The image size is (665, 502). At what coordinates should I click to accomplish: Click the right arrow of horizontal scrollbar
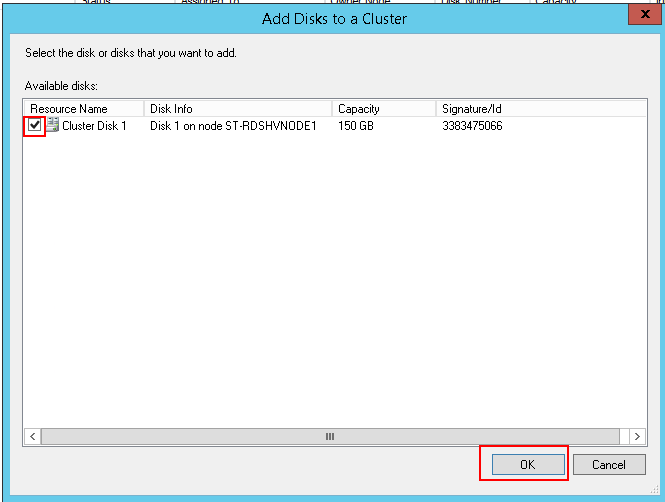tap(637, 436)
